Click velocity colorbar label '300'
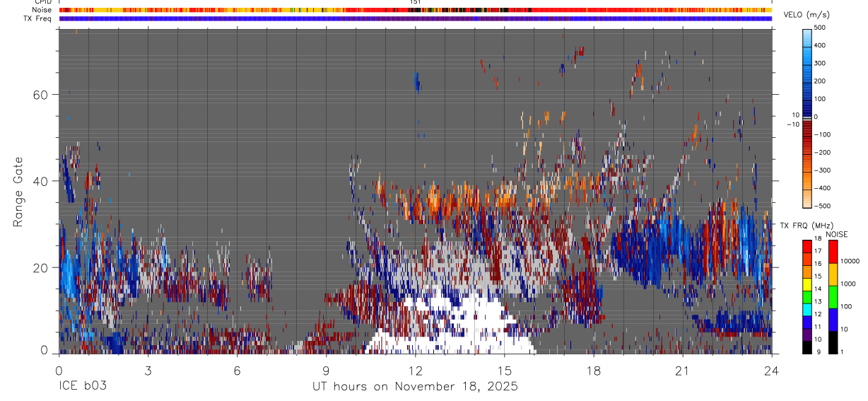This screenshot has height=401, width=868. click(x=820, y=64)
